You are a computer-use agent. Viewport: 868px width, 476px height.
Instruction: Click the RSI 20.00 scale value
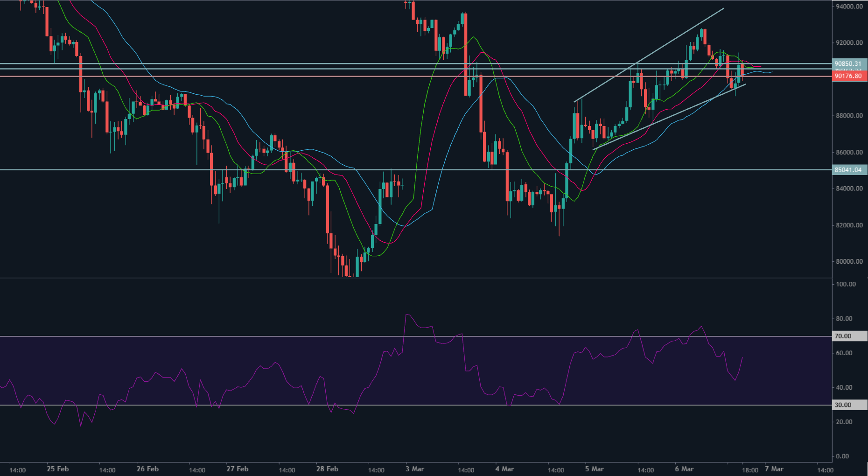point(845,422)
